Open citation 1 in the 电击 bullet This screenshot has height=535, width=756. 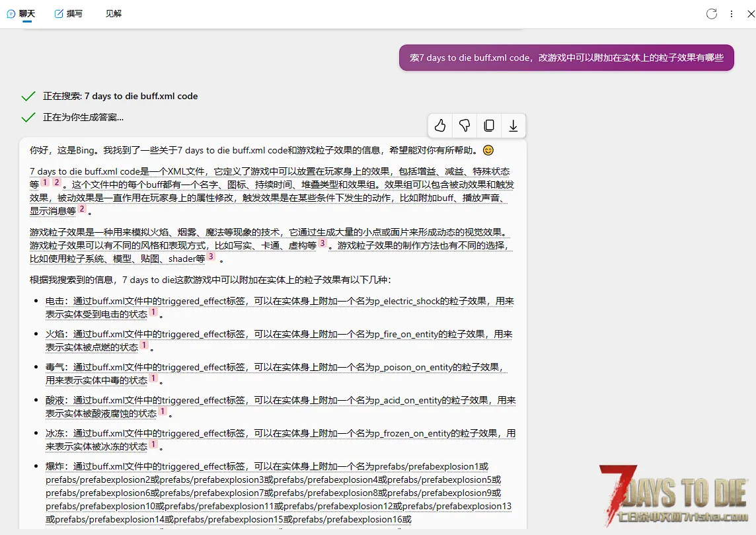click(x=153, y=313)
